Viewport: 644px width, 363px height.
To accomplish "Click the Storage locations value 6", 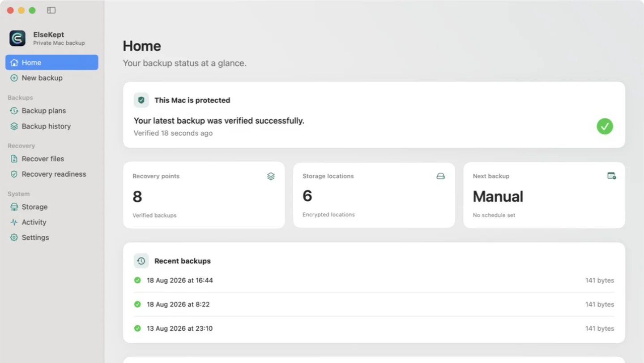I will [307, 196].
